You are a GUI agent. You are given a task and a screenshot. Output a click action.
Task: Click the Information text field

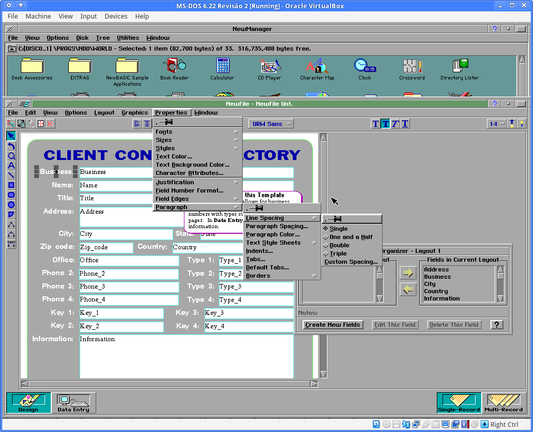[186, 356]
